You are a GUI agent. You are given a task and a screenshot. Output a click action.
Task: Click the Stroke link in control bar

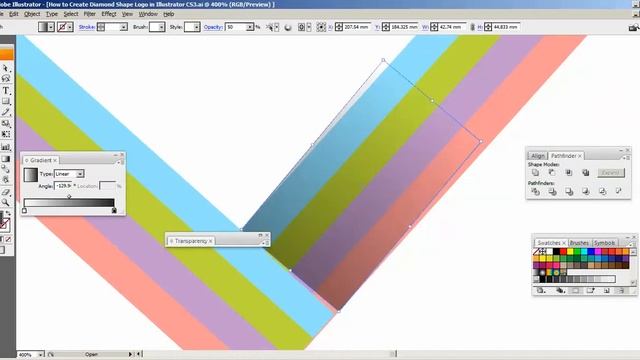[x=87, y=27]
